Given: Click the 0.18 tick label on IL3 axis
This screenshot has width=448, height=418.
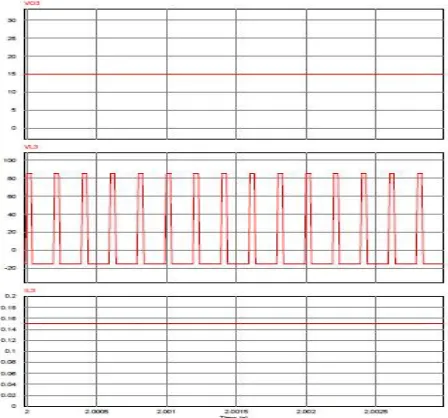Looking at the screenshot, I should [9, 307].
